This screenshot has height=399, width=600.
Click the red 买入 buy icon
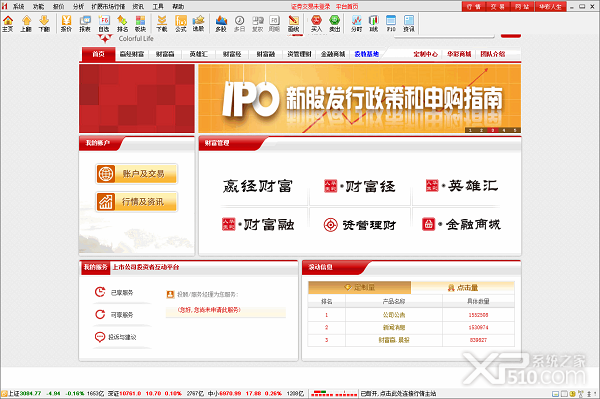point(316,24)
